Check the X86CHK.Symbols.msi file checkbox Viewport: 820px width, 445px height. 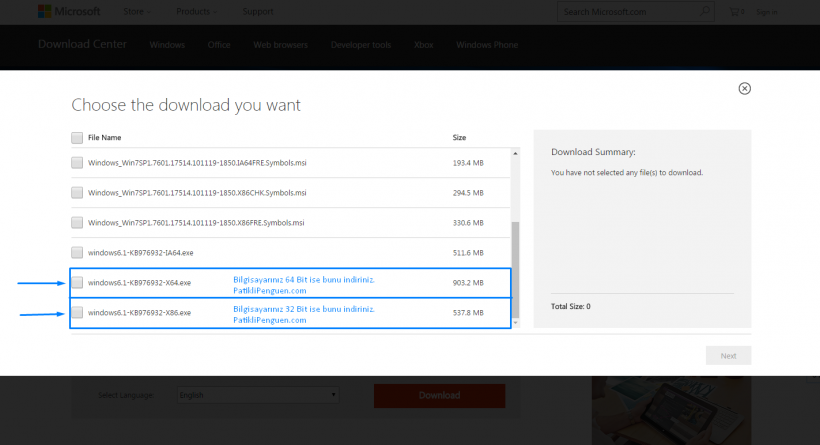[77, 192]
